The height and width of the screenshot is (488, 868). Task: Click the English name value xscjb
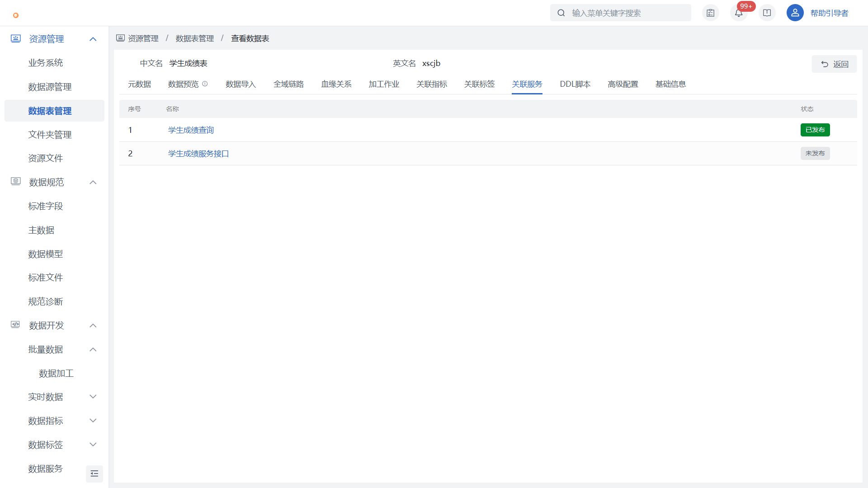click(x=431, y=63)
